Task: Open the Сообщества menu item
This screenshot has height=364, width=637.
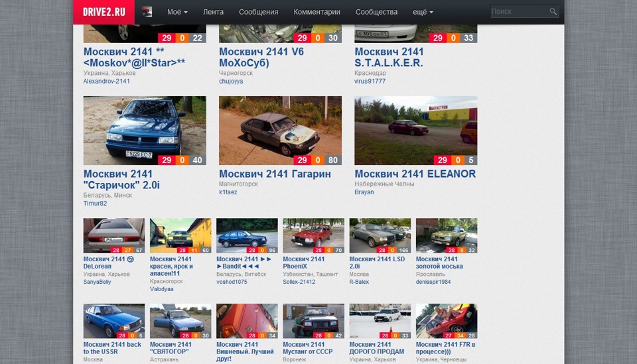Action: tap(377, 12)
